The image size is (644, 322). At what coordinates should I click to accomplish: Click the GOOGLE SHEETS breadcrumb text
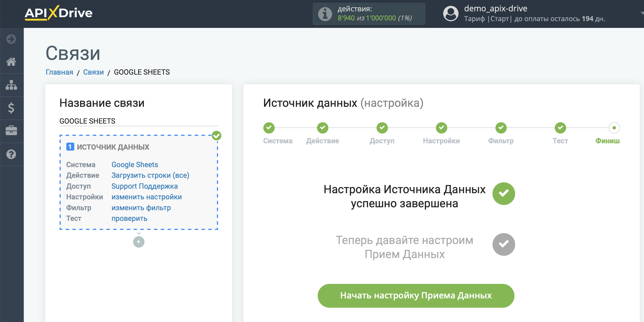tap(142, 72)
